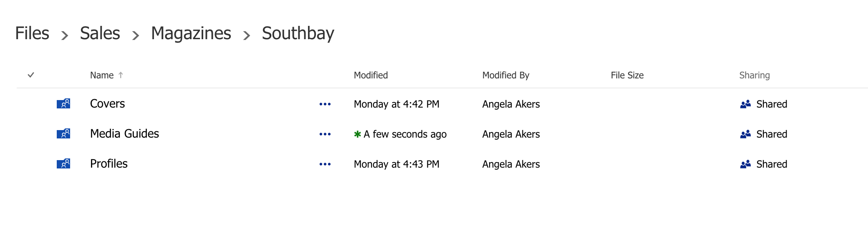Open the ellipsis menu for Covers
The image size is (868, 226).
(325, 104)
